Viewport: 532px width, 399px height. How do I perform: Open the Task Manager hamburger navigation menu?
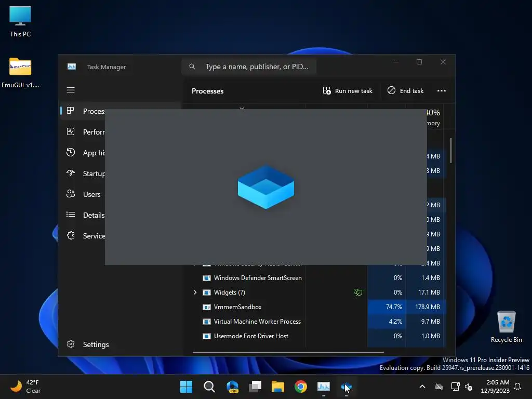71,90
